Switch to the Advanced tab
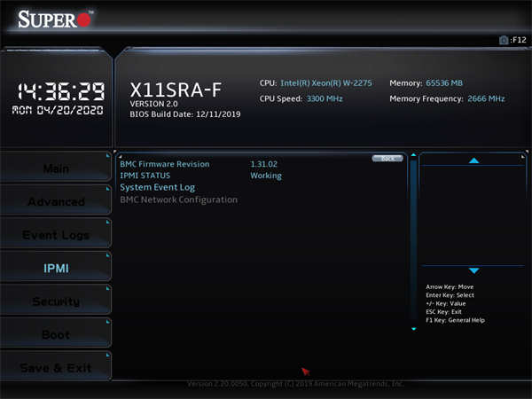 [x=56, y=201]
